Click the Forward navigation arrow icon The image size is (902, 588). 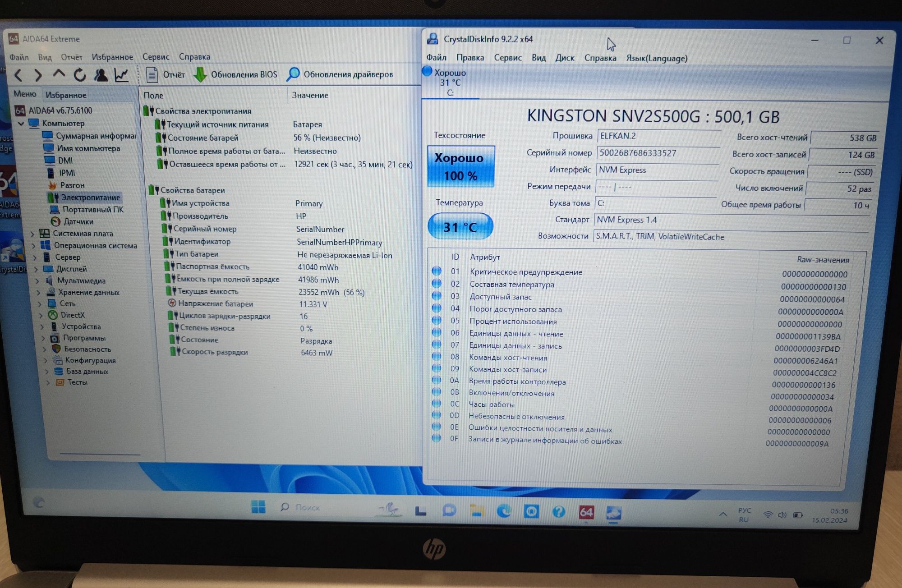pyautogui.click(x=38, y=75)
